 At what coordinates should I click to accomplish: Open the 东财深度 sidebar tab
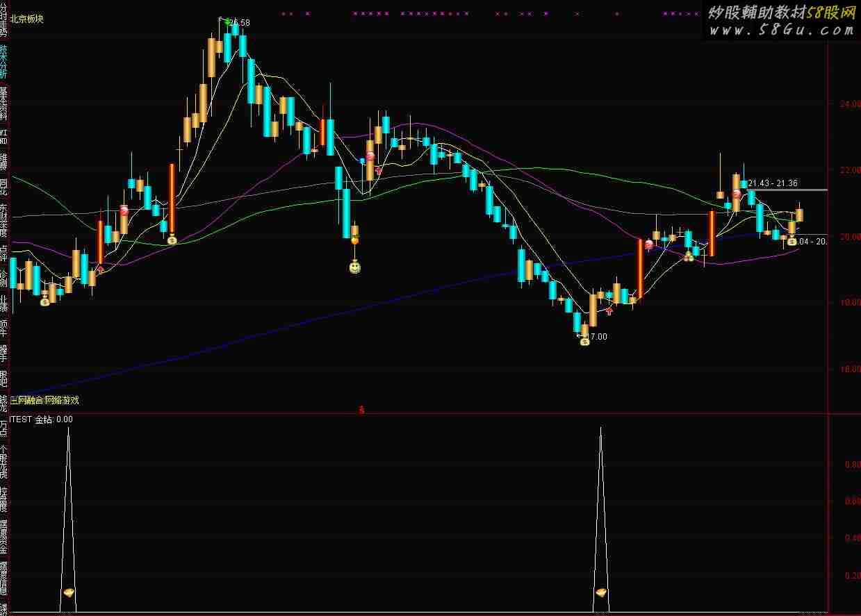tap(3, 220)
